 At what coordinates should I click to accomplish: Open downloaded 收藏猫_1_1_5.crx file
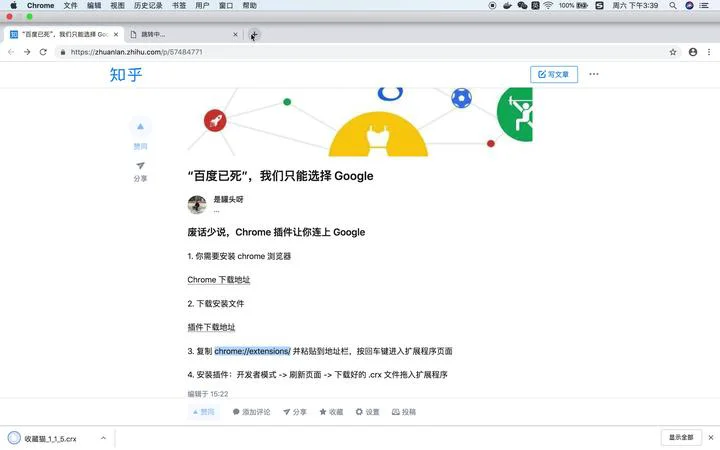50,439
